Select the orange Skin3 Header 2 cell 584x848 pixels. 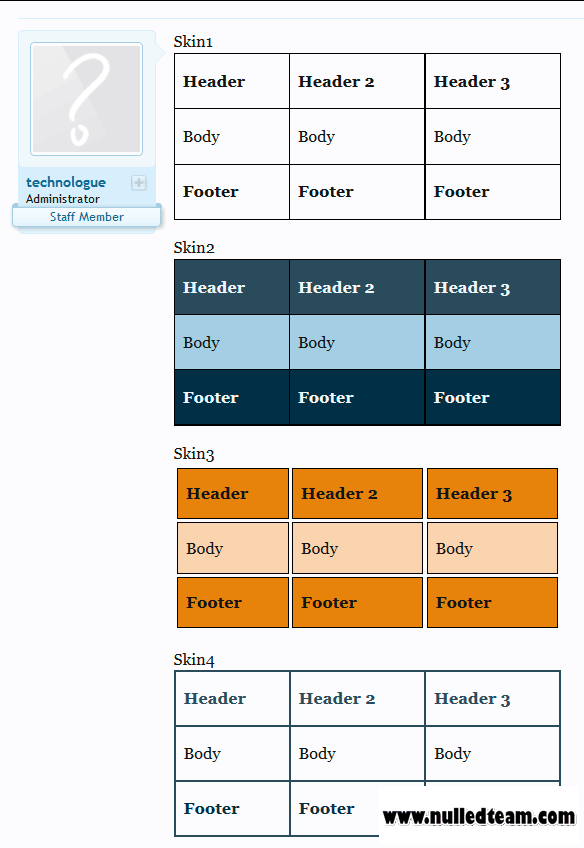click(357, 493)
